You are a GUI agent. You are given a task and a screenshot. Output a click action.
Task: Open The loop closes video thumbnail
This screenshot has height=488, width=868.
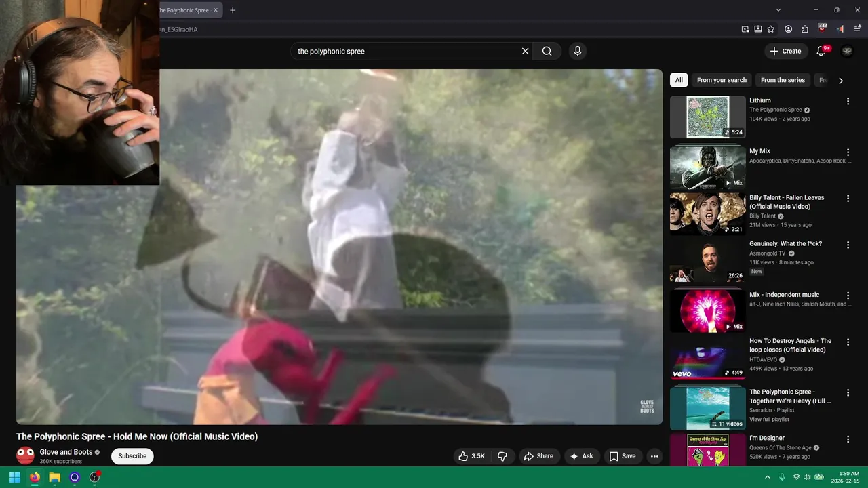[708, 357]
